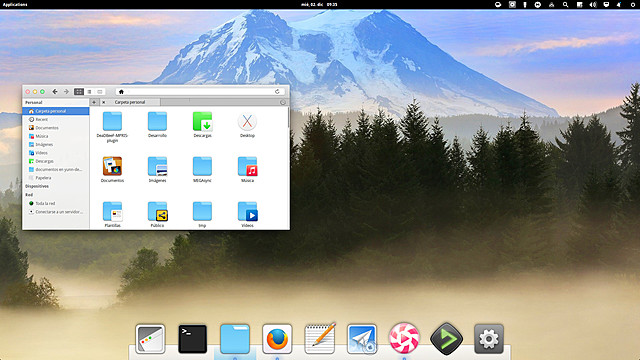Open Imágenes in sidebar
The width and height of the screenshot is (640, 360).
56,144
